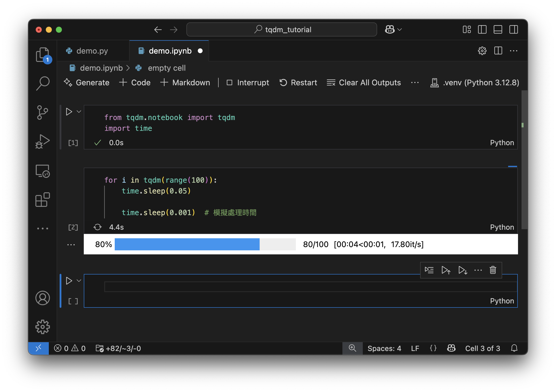Go back with the left arrow
This screenshot has width=556, height=392.
tap(158, 30)
